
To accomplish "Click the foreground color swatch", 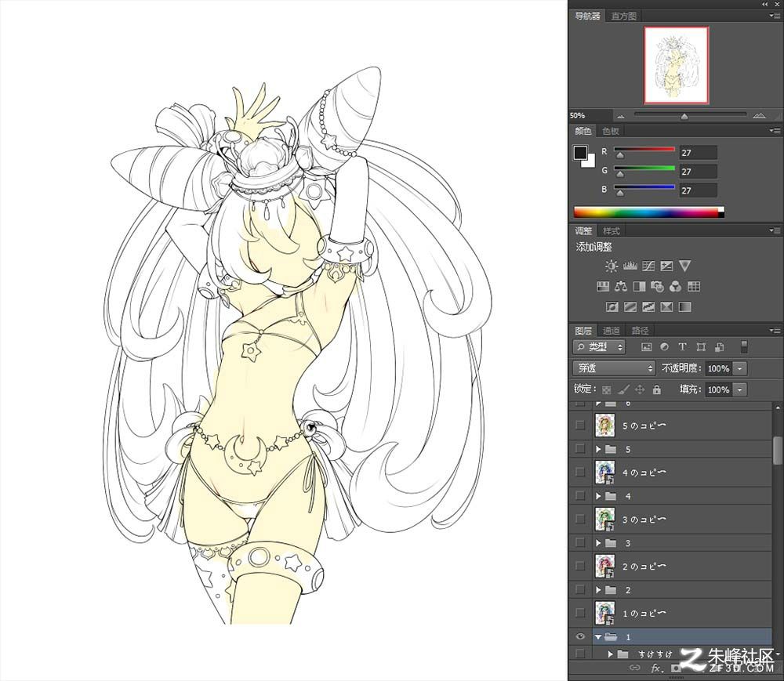I will coord(580,153).
